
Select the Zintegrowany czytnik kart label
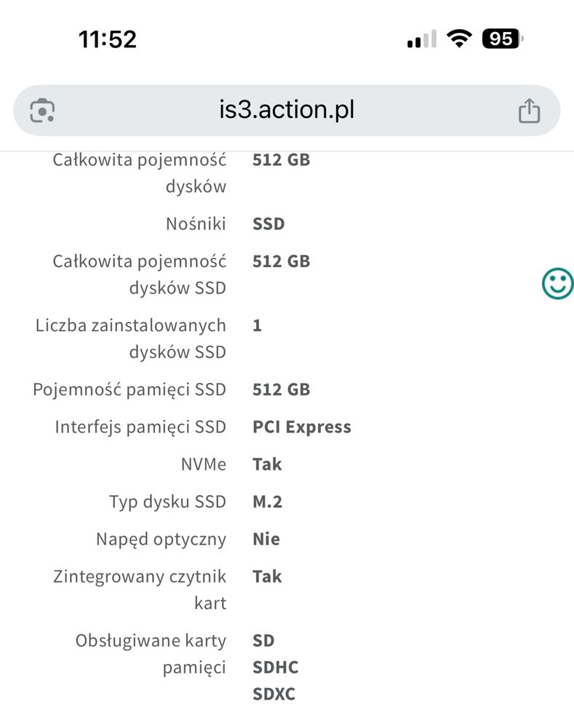point(140,590)
